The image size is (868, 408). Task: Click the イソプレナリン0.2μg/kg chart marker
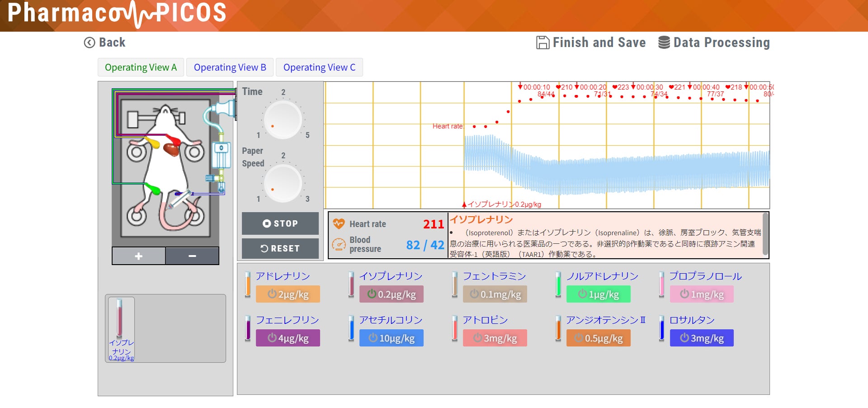(x=501, y=204)
